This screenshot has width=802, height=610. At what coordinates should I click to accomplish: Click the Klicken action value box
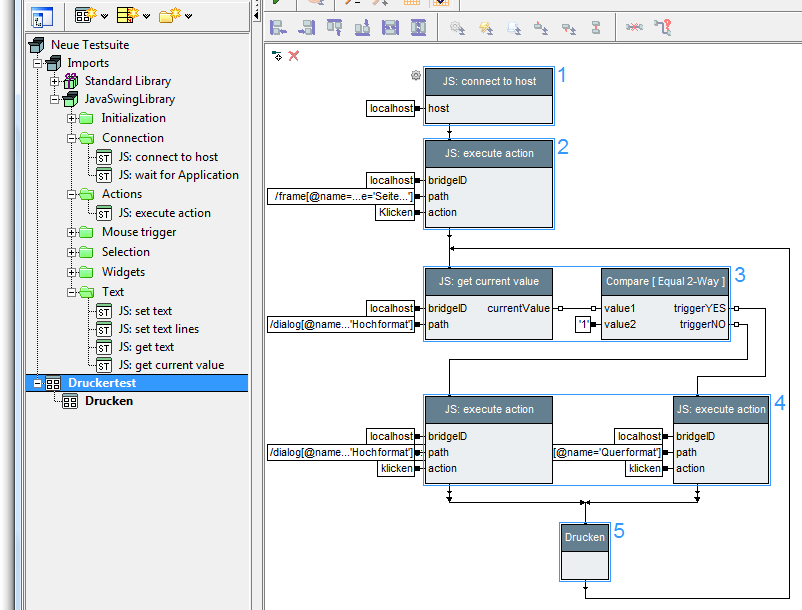coord(395,212)
